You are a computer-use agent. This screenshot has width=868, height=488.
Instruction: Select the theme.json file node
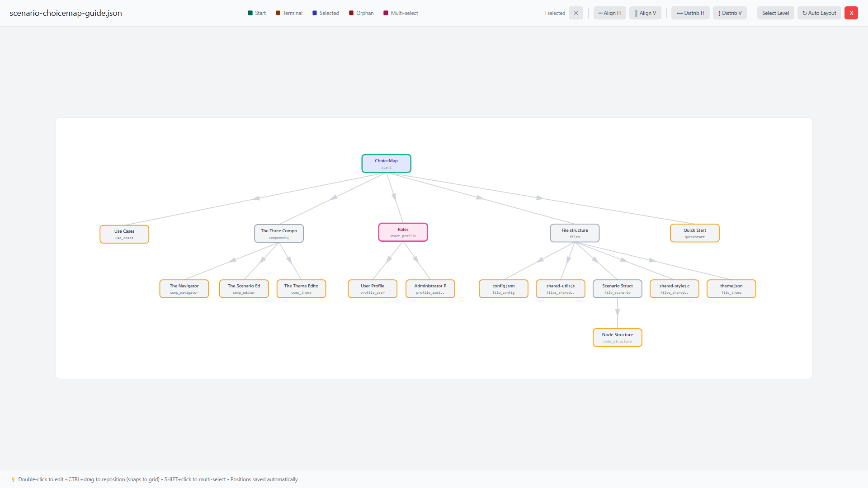[x=731, y=289]
